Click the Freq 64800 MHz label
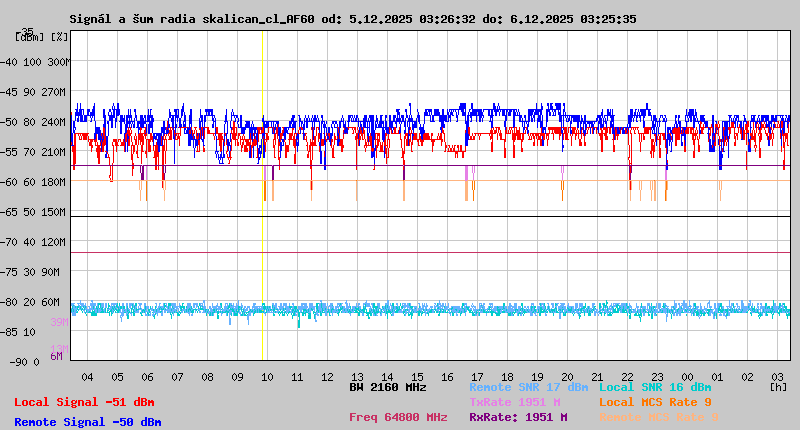The image size is (800, 430). pyautogui.click(x=398, y=417)
